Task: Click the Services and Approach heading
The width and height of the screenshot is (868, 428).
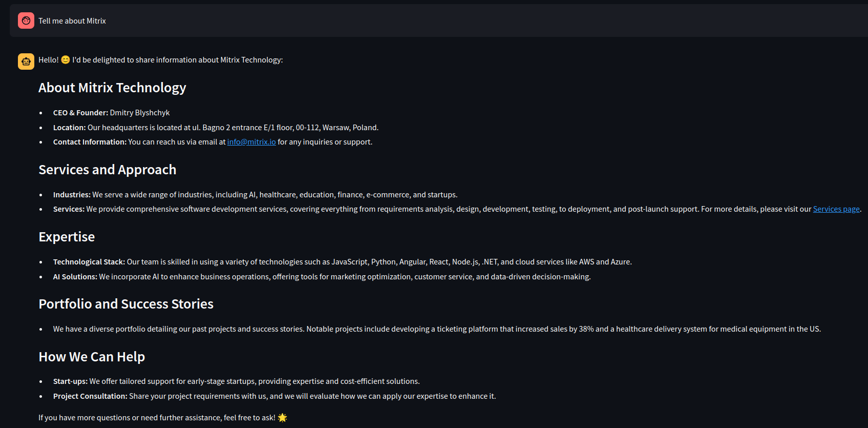Action: click(x=108, y=170)
